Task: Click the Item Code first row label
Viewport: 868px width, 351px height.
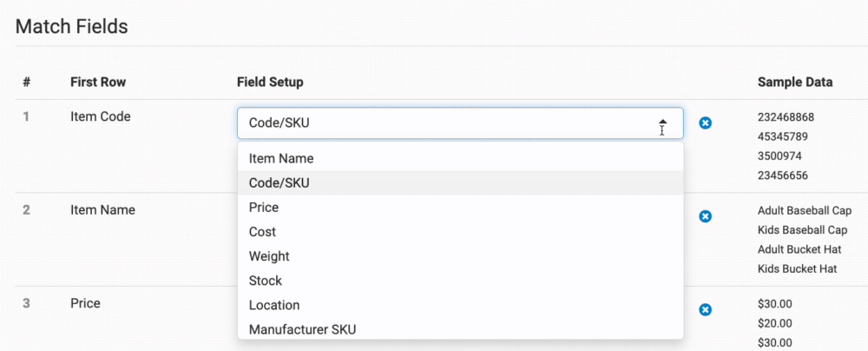Action: pyautogui.click(x=101, y=116)
